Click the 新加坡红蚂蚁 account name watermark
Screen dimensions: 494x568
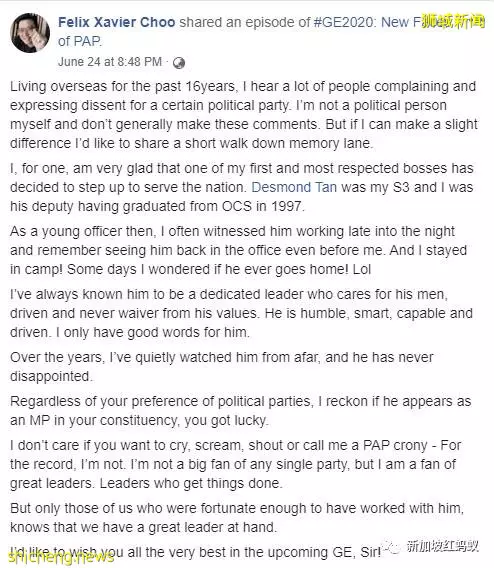pyautogui.click(x=443, y=546)
